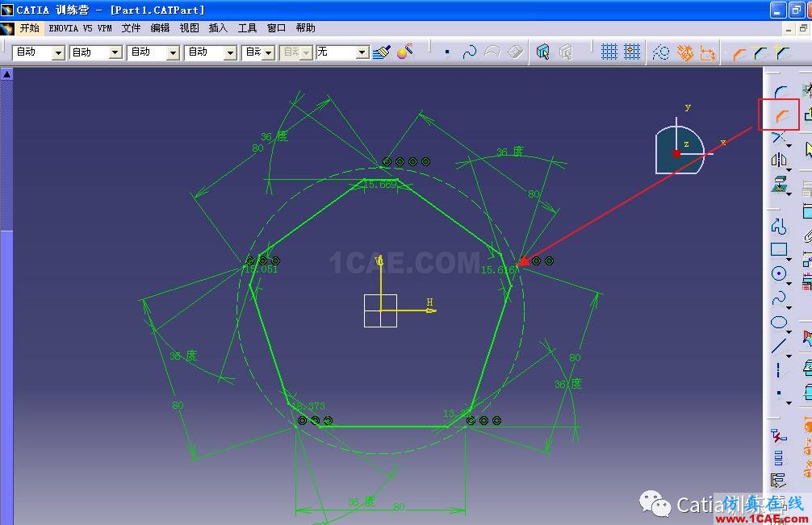The image size is (812, 525).
Task: Toggle Snap to Point
Action: [632, 52]
